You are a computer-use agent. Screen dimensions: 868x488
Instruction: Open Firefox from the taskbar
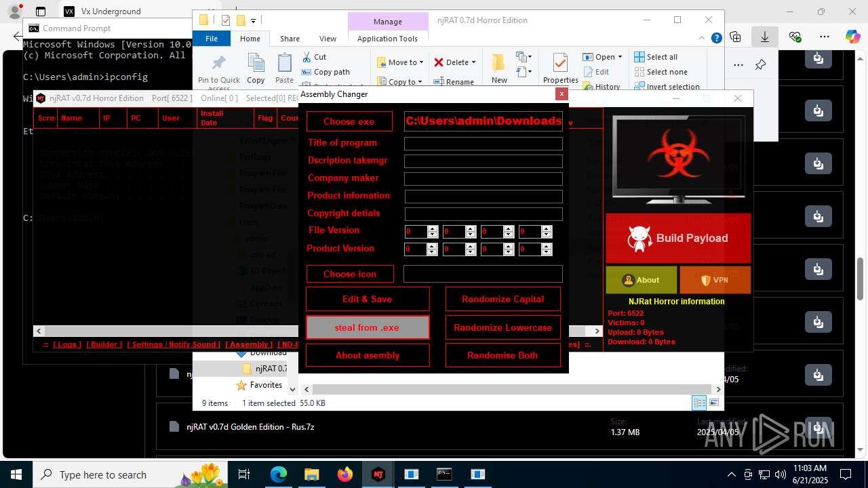(x=345, y=474)
